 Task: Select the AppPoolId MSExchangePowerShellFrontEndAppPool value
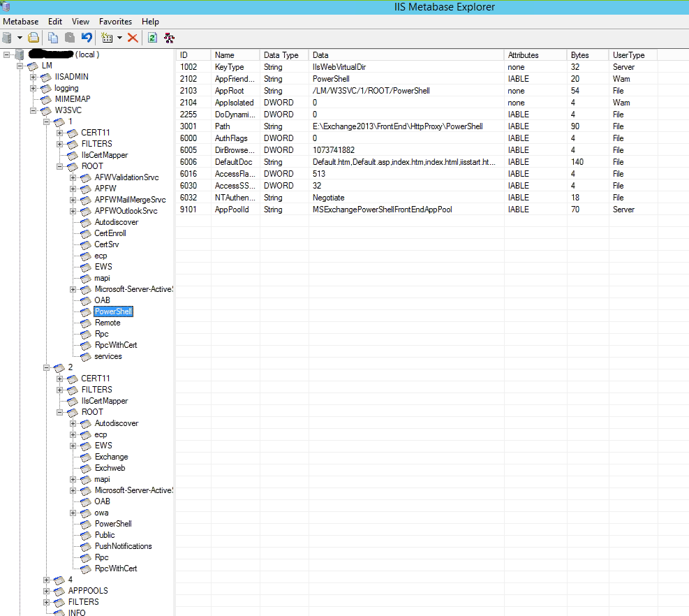click(383, 210)
